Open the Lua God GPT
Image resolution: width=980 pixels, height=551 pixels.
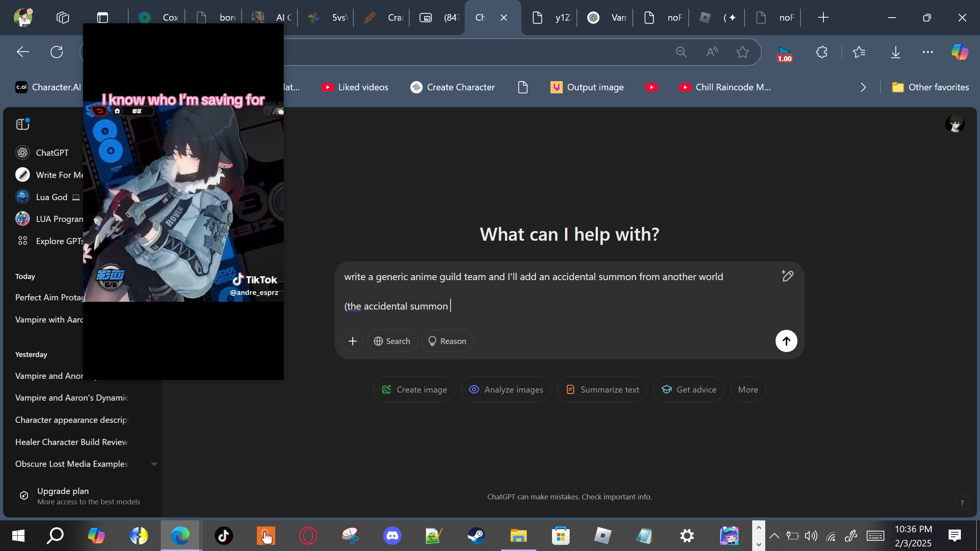[x=48, y=197]
